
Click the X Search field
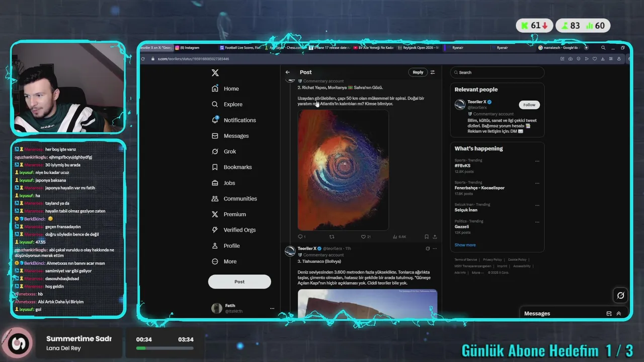(497, 72)
